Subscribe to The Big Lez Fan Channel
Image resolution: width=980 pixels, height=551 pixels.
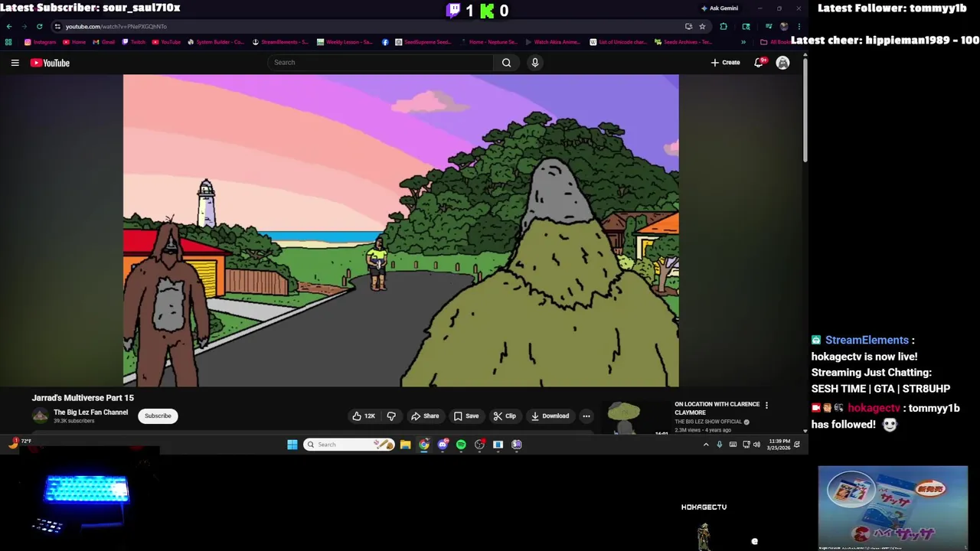158,416
